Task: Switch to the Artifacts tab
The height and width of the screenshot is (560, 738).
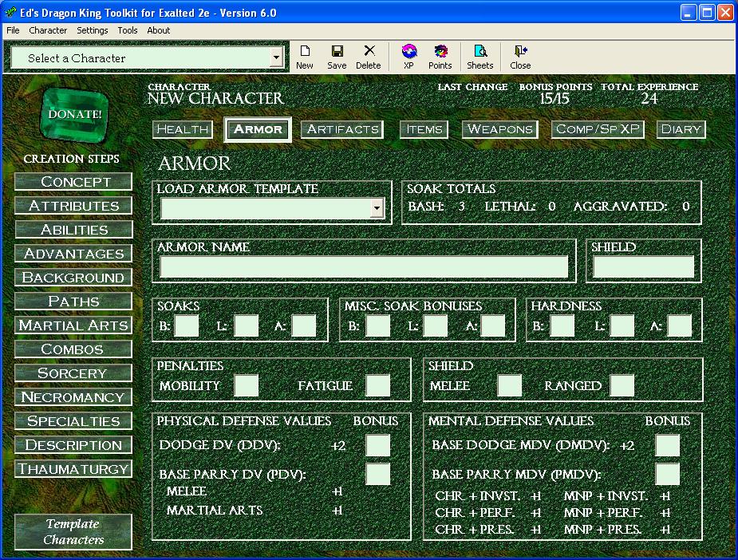Action: click(342, 129)
